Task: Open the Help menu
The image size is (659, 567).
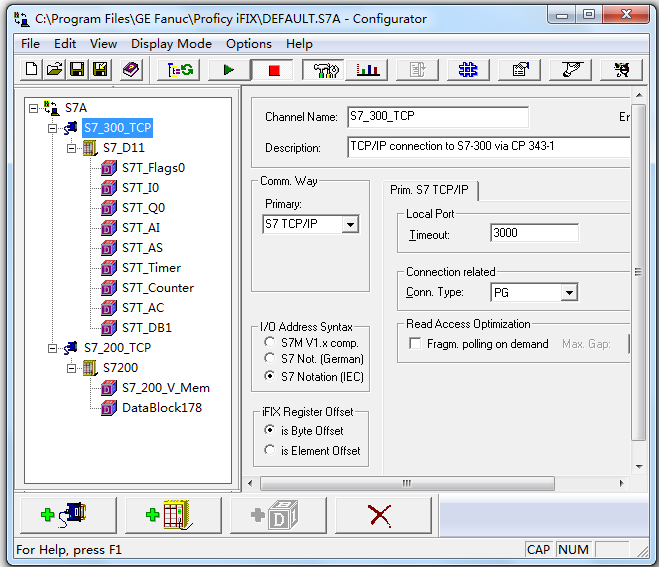Action: pos(299,44)
